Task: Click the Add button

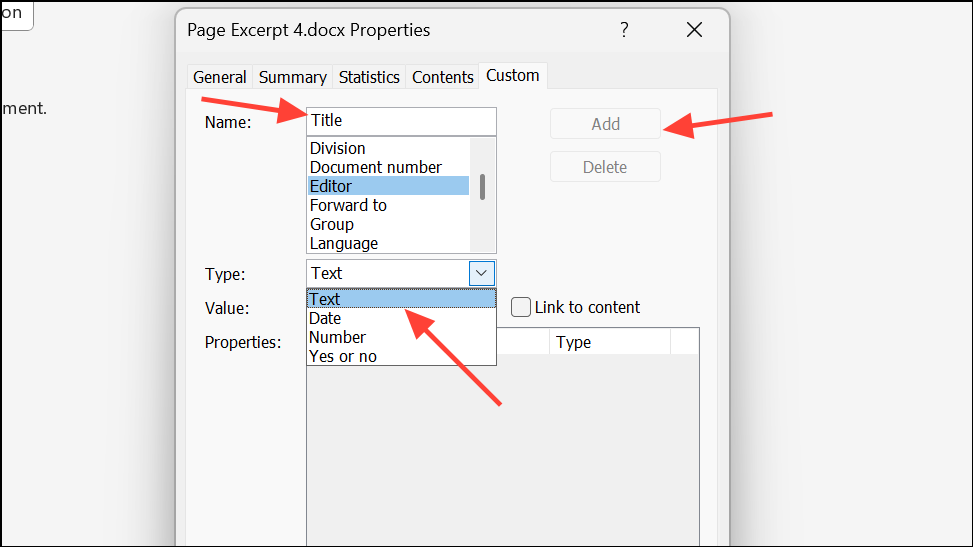Action: tap(605, 124)
